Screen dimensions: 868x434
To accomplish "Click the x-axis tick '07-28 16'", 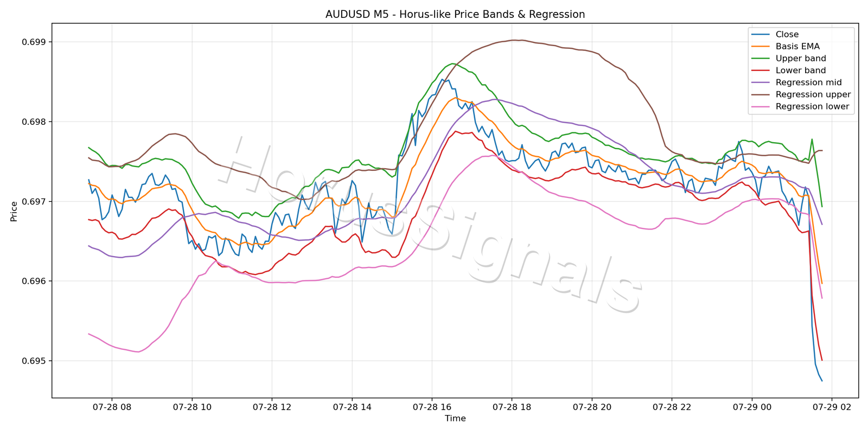I will click(x=432, y=406).
